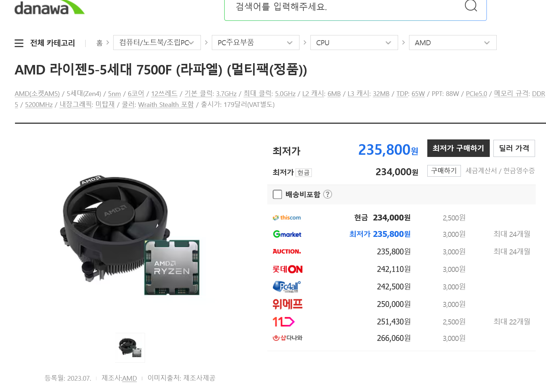Image resolution: width=546 pixels, height=392 pixels.
Task: Open the 미탑재 integrated graphics link
Action: click(x=105, y=105)
